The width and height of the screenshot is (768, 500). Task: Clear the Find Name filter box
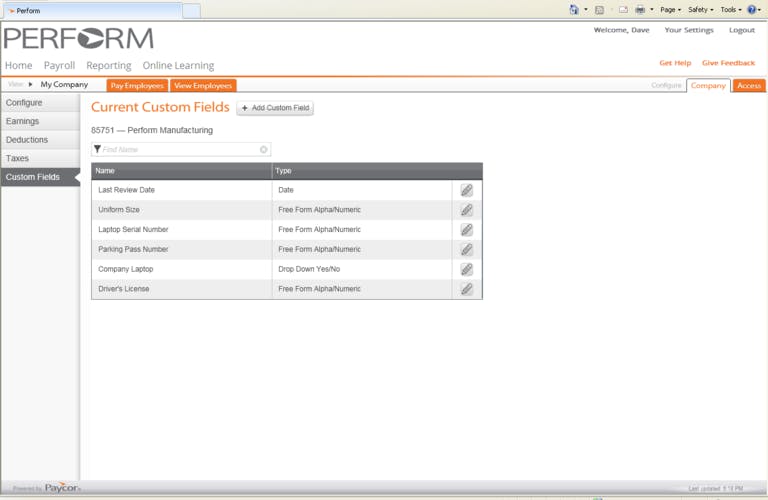pos(264,150)
